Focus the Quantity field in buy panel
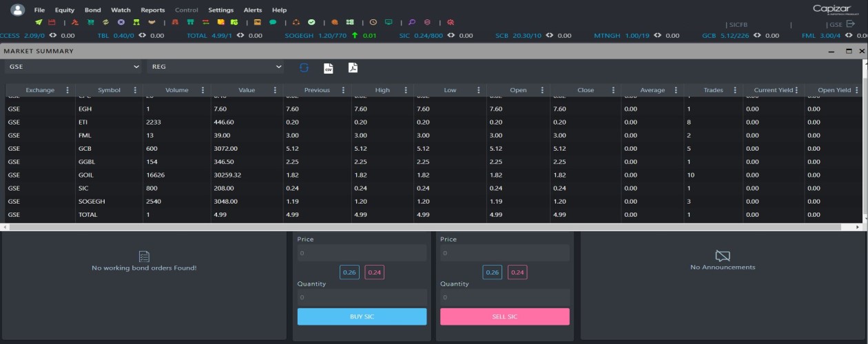 tap(362, 297)
